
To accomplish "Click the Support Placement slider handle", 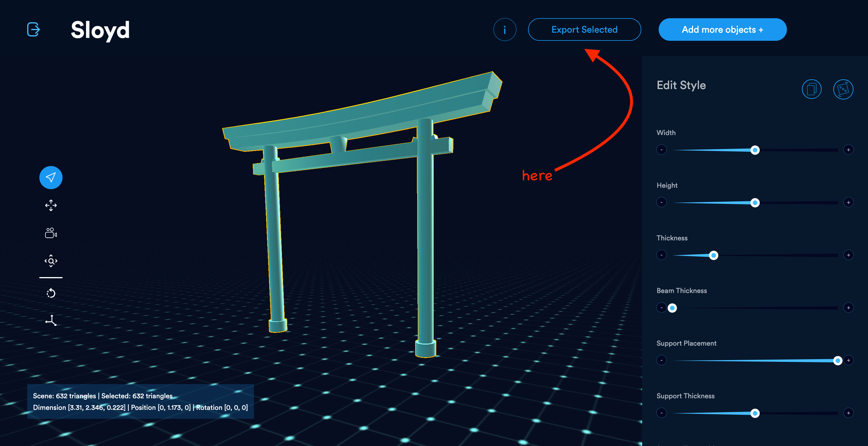I will click(x=838, y=361).
